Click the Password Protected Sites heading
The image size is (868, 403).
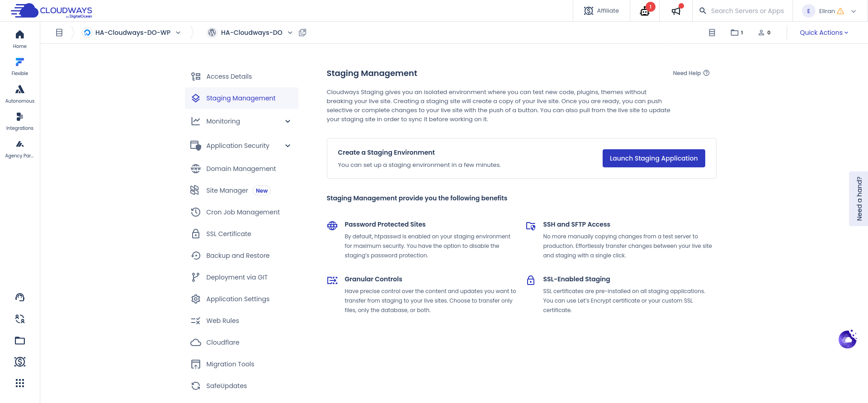[385, 224]
